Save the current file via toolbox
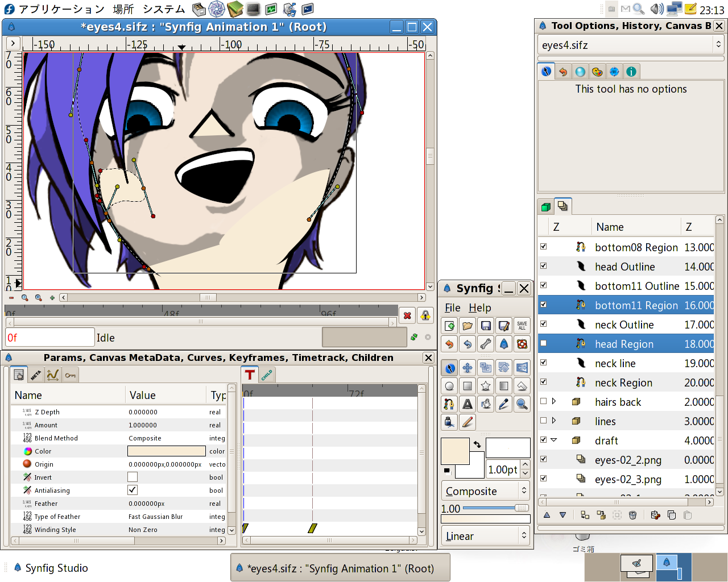Image resolution: width=728 pixels, height=582 pixels. (486, 326)
